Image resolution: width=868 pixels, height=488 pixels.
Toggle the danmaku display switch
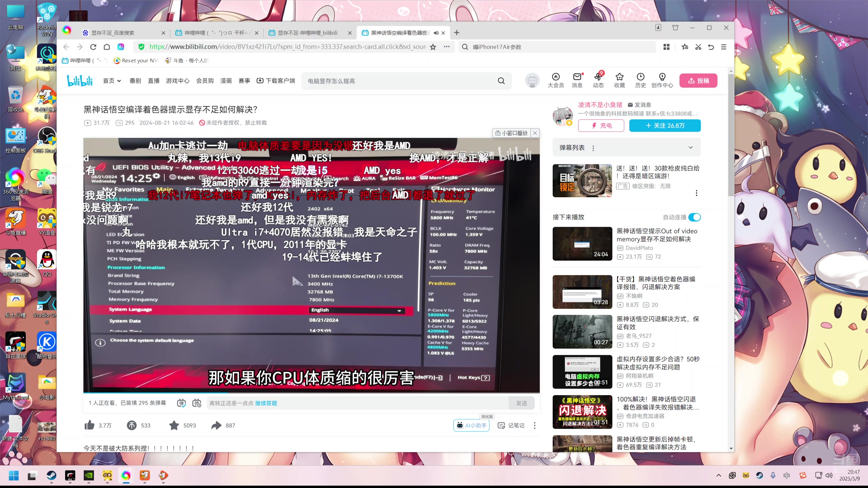[x=181, y=403]
